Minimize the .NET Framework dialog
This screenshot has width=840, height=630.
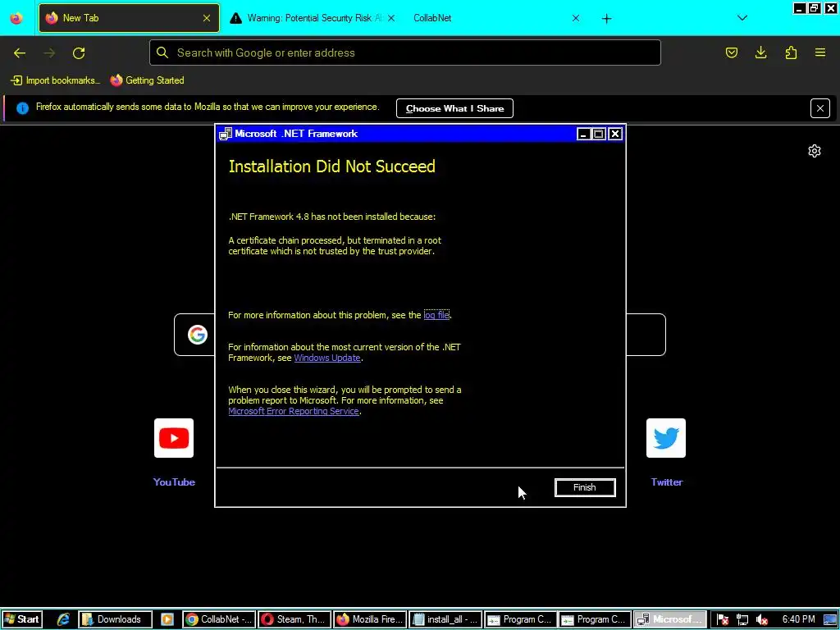pyautogui.click(x=583, y=134)
